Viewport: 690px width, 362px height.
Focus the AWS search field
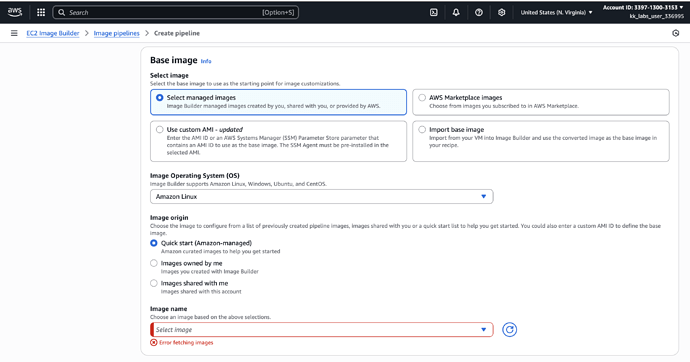(x=176, y=12)
